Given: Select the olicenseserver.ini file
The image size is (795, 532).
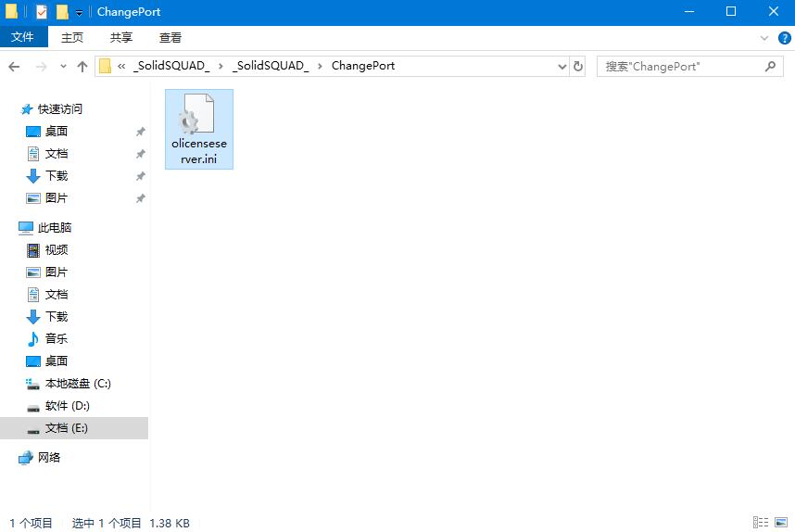Looking at the screenshot, I should click(198, 130).
